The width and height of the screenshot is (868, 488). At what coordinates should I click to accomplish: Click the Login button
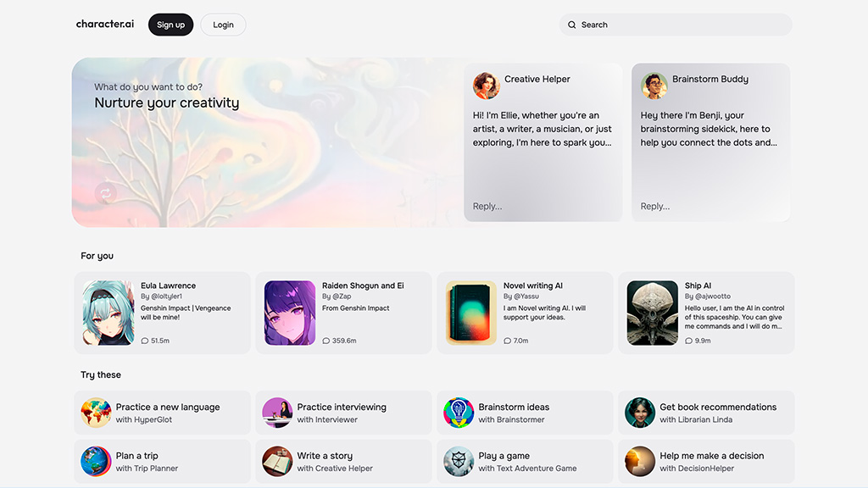click(x=223, y=25)
